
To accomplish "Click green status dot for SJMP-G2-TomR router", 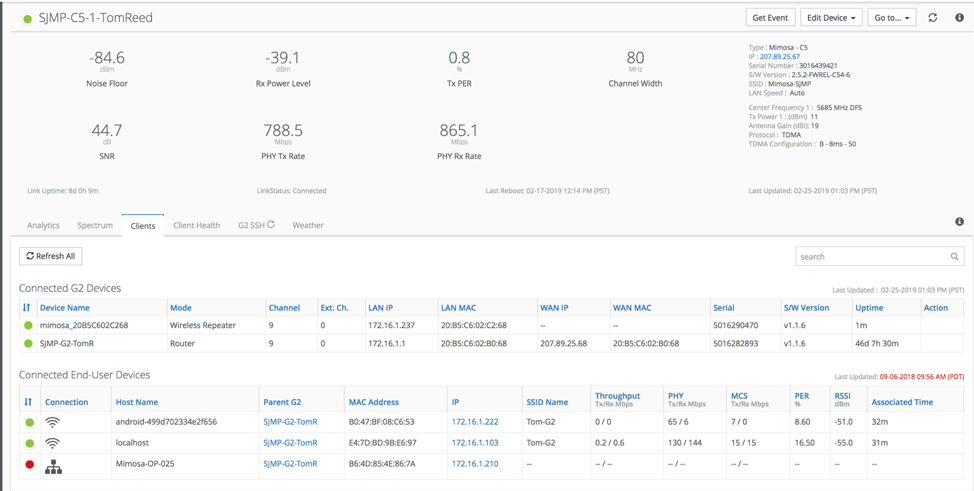I will pyautogui.click(x=28, y=343).
